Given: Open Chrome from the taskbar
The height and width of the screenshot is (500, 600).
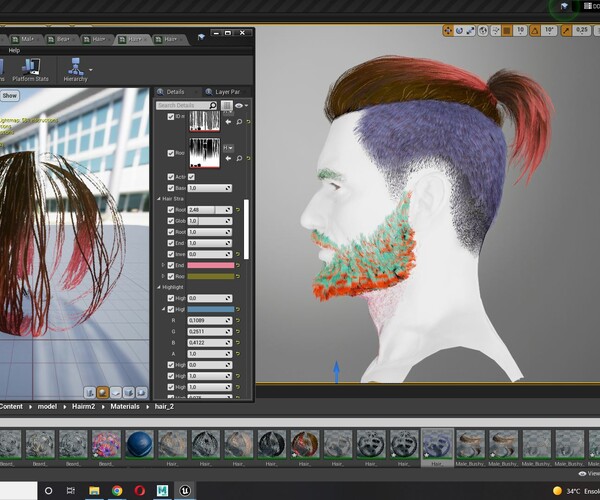Looking at the screenshot, I should pos(117,490).
